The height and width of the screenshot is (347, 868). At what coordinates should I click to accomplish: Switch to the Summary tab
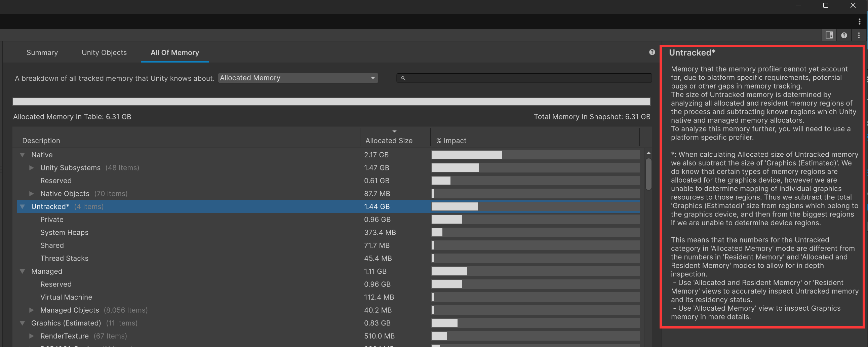[x=42, y=52]
